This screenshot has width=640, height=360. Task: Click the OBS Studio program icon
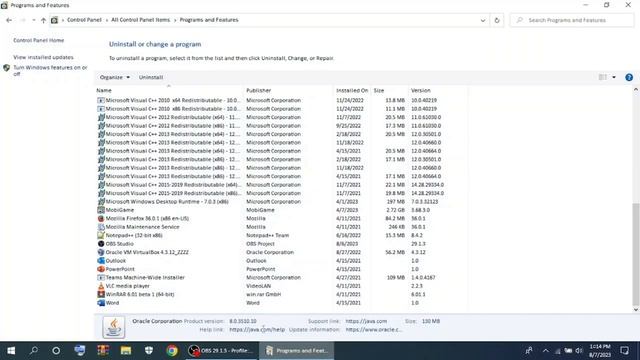tap(101, 244)
